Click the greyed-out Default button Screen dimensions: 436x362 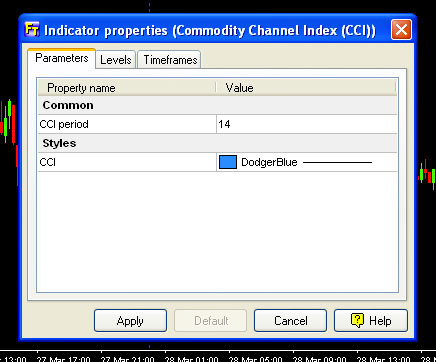pyautogui.click(x=211, y=321)
